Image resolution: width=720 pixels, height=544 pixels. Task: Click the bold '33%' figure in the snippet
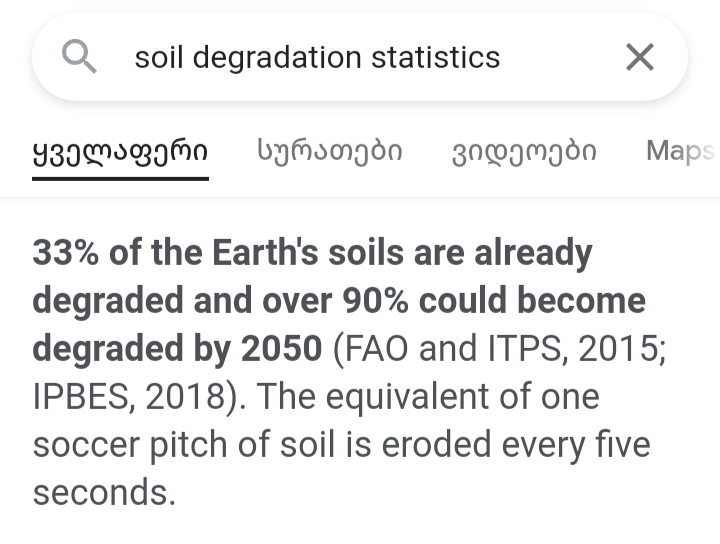[66, 253]
